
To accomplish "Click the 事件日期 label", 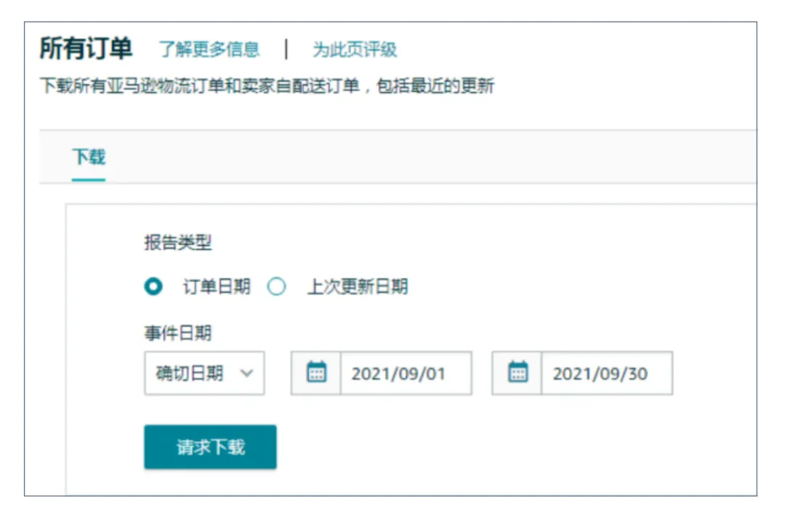I will (178, 333).
